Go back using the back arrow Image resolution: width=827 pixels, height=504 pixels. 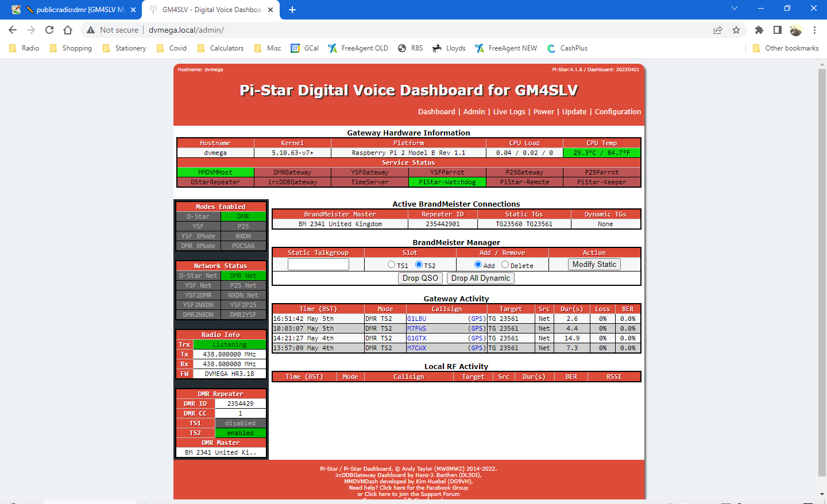point(13,29)
